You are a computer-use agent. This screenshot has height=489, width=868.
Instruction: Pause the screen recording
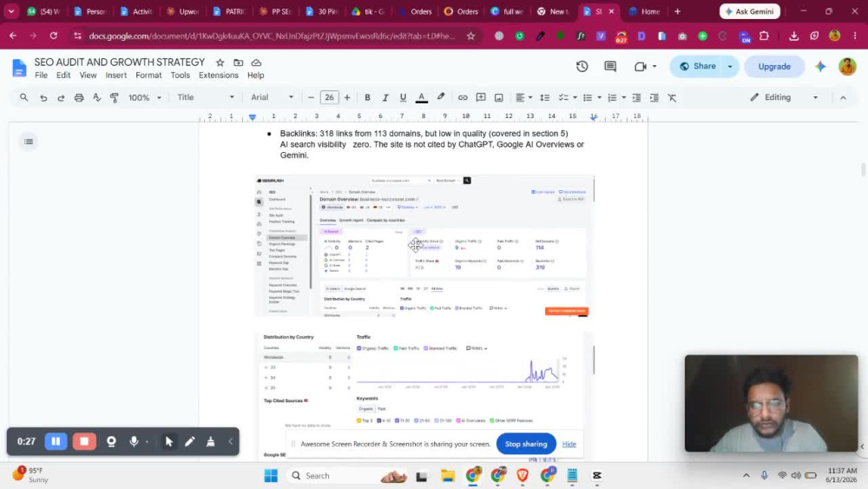(56, 441)
